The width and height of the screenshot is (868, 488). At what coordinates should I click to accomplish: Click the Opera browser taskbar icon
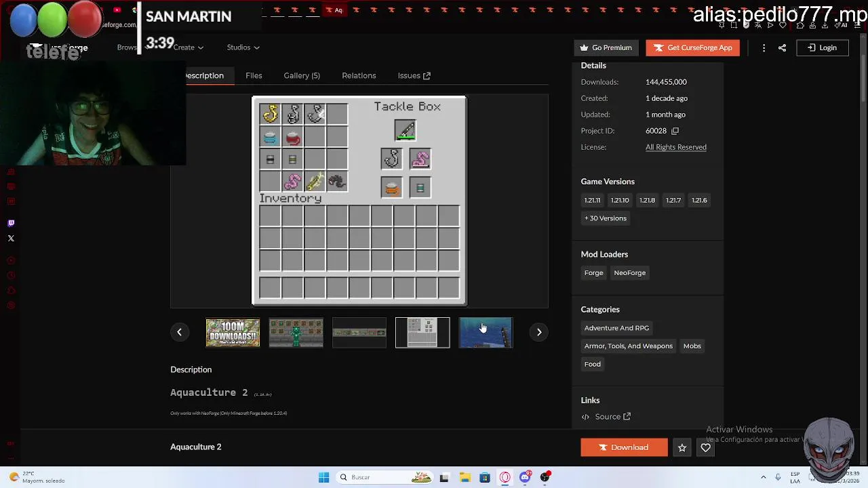[505, 477]
